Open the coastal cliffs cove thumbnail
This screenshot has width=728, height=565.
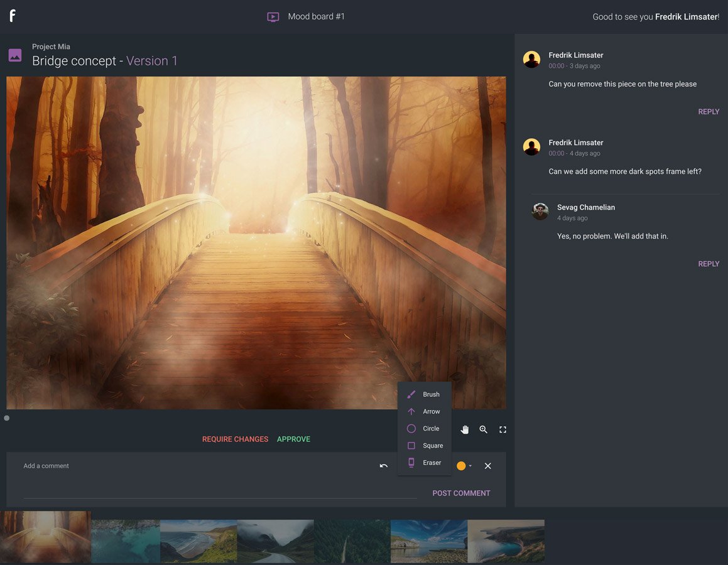[506, 541]
